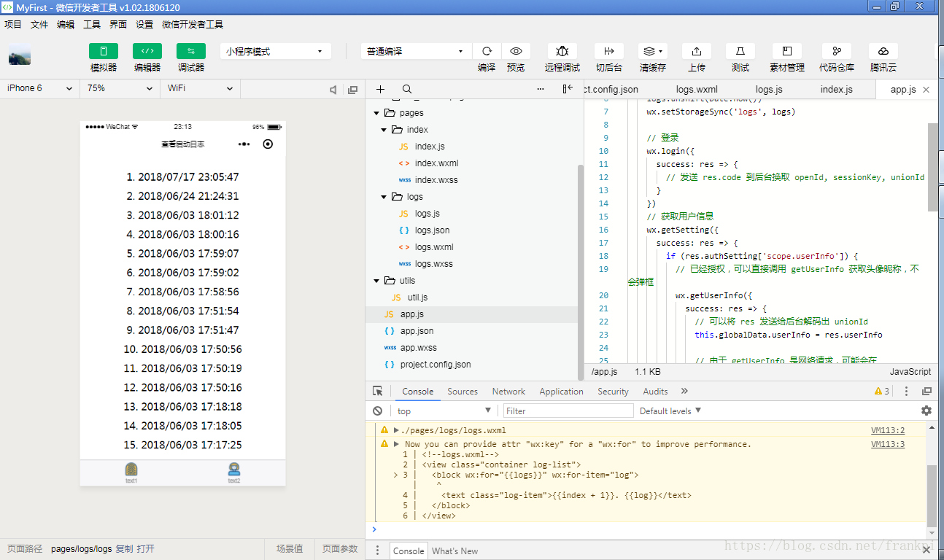Close the app.js editor tab
This screenshot has height=560, width=944.
[926, 90]
